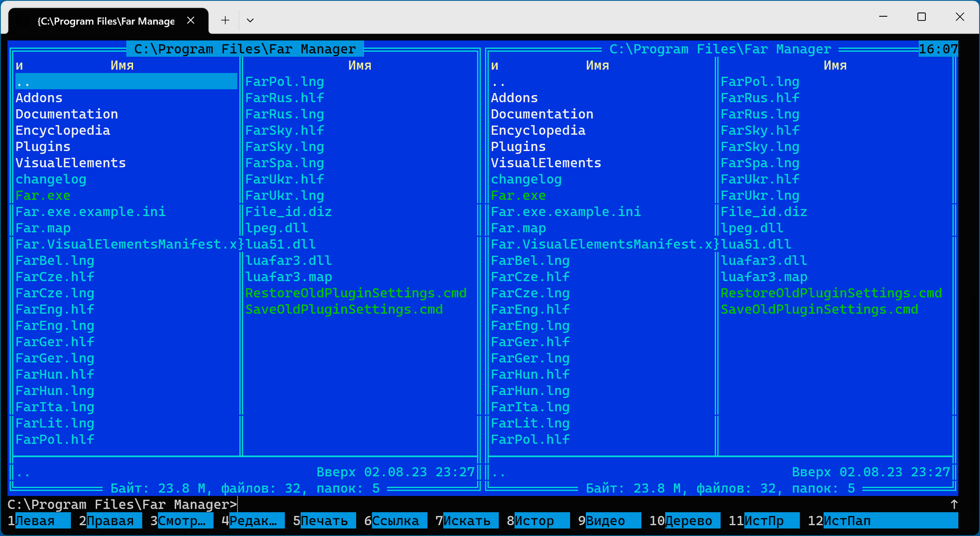Click the 7 Искать function key button
This screenshot has height=536, width=980.
[x=467, y=521]
